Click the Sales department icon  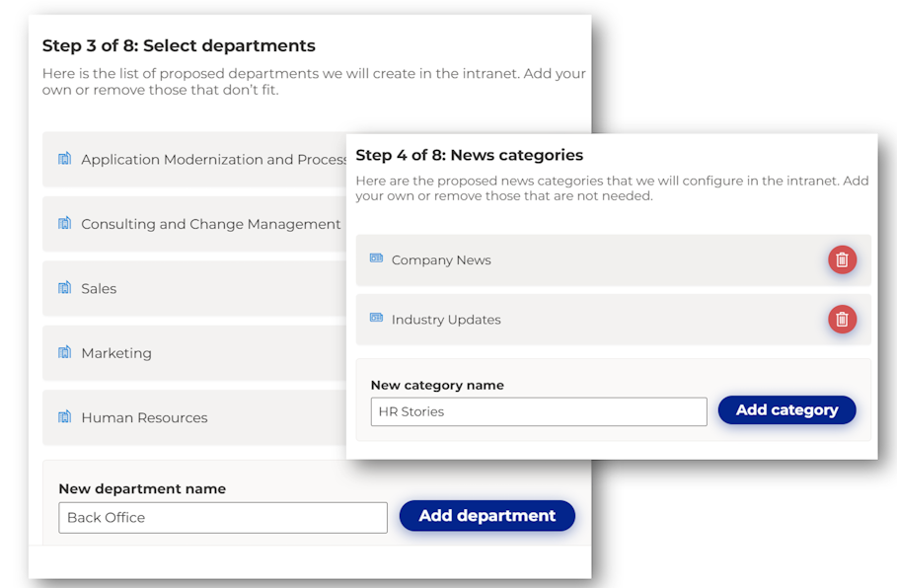pyautogui.click(x=65, y=288)
